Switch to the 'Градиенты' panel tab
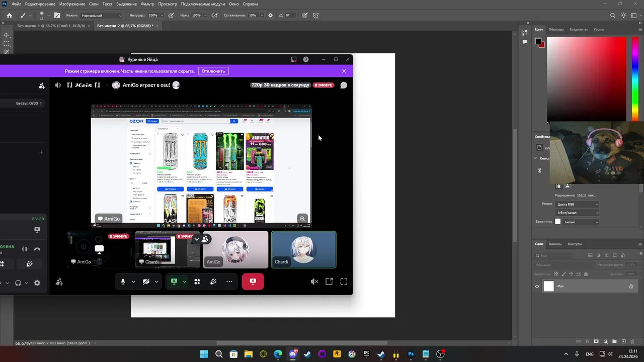644x362 pixels. (x=579, y=29)
